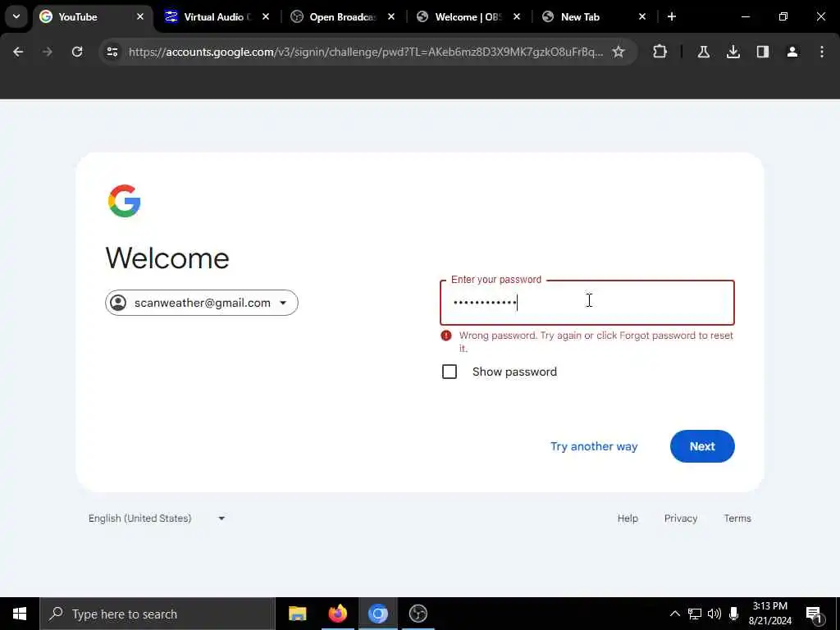Click the Enter your password field
The width and height of the screenshot is (840, 630).
coord(587,303)
